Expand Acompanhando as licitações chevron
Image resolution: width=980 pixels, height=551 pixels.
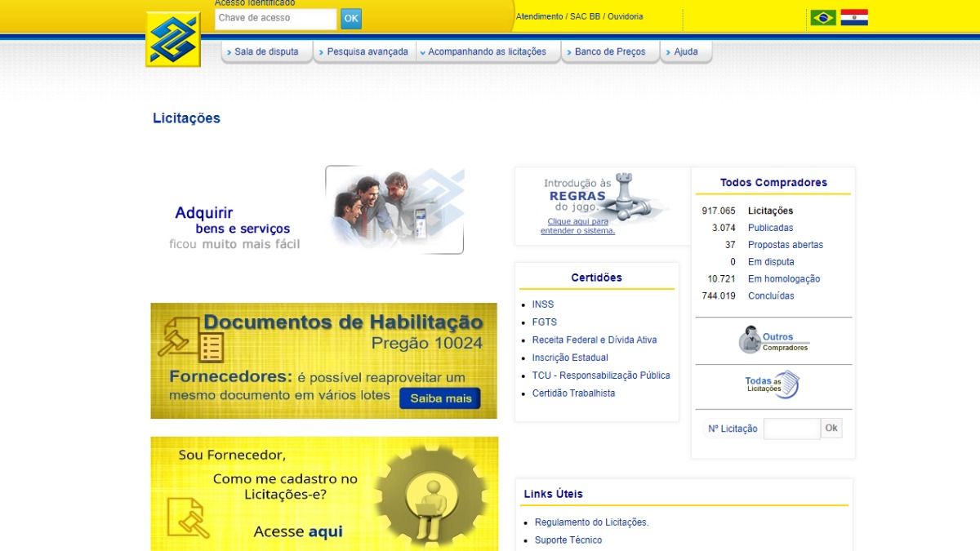tap(421, 51)
